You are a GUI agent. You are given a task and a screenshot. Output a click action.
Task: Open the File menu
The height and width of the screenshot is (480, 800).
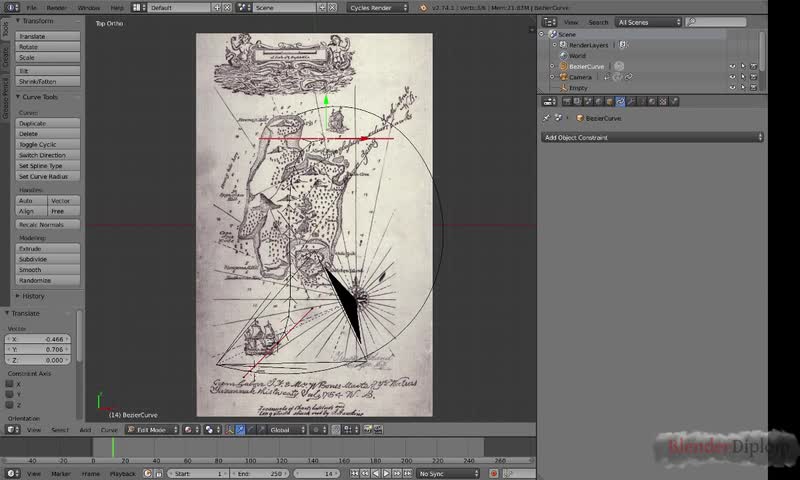click(32, 8)
